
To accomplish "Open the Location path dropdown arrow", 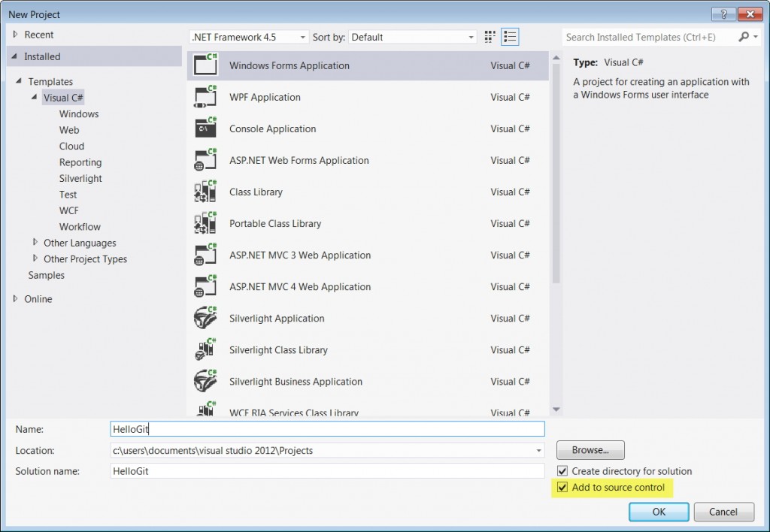I will click(x=538, y=451).
